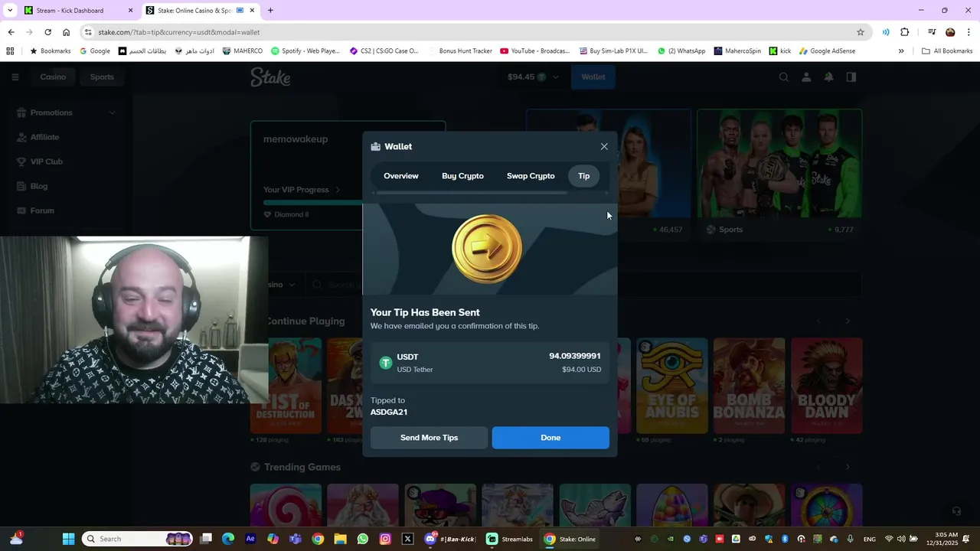Expand hidden bookmarks with the chevron

tap(901, 51)
